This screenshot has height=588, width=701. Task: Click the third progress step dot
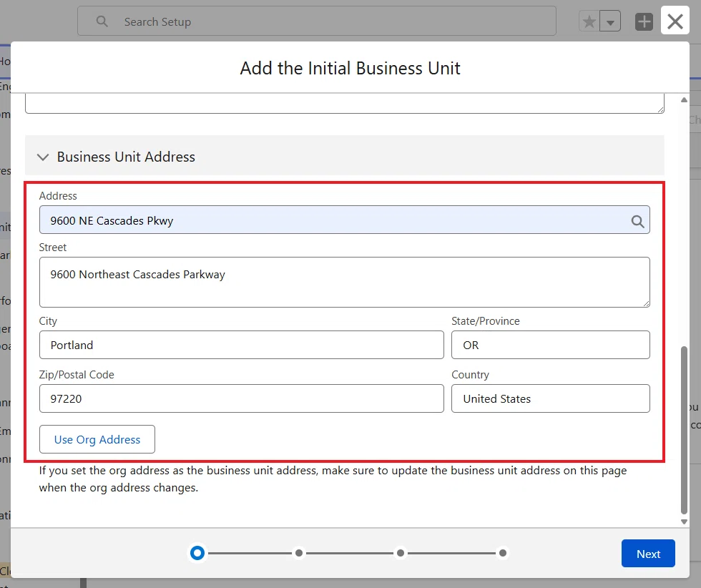[x=401, y=553]
